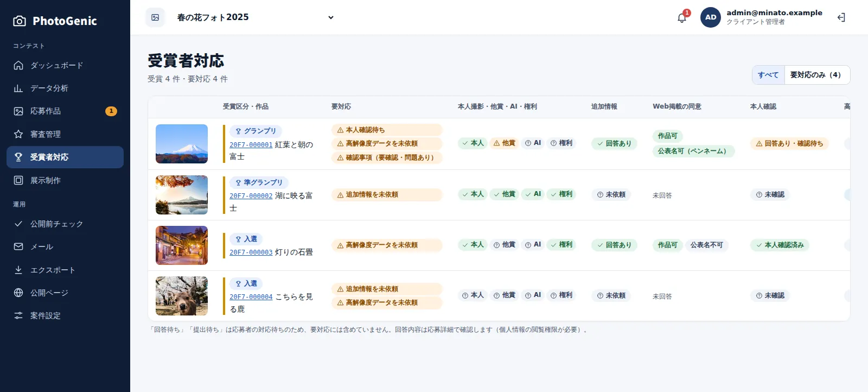Open 審査管理 in the sidebar
Screen dimensions: 868x392
click(65, 134)
